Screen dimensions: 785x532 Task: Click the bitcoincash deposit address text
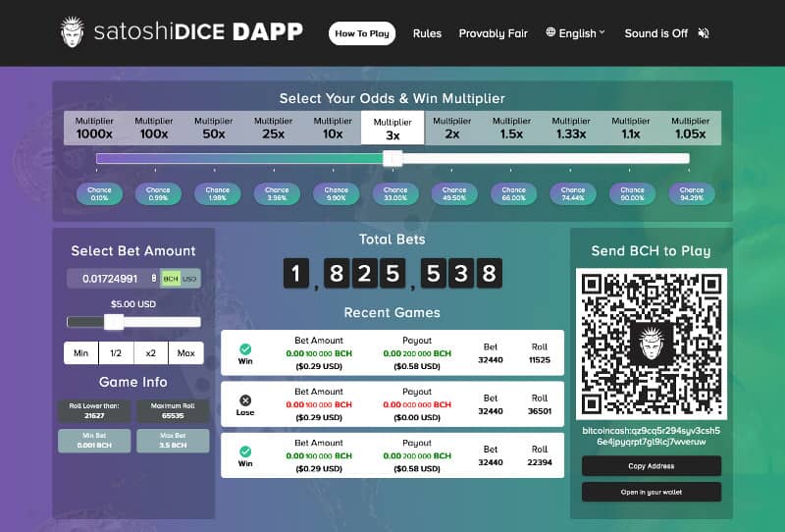pos(652,436)
